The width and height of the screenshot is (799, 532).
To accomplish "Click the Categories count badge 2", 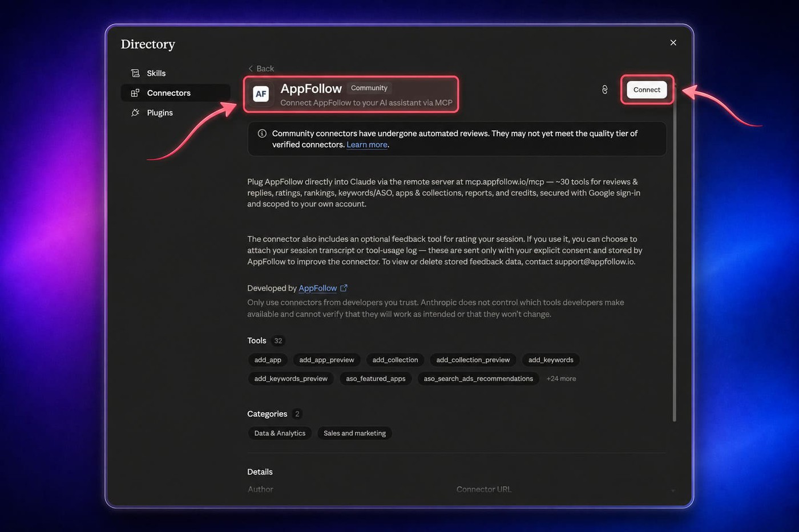I will click(297, 414).
